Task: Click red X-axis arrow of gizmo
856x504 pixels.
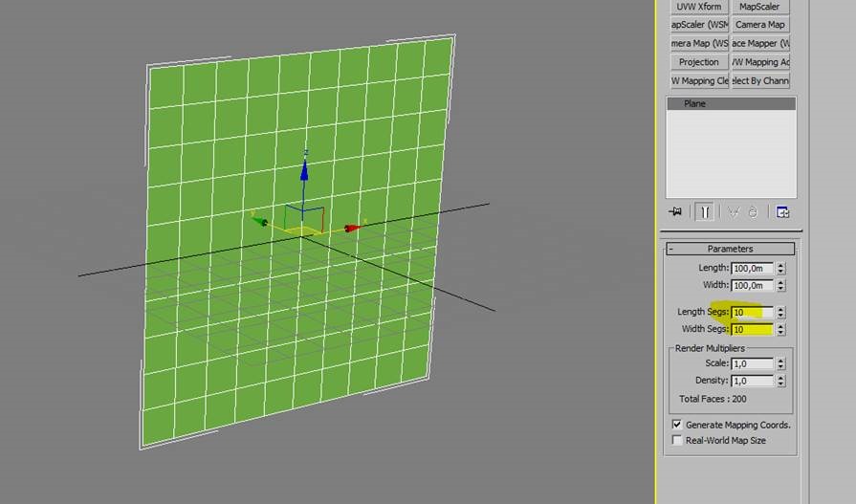Action: pos(353,228)
